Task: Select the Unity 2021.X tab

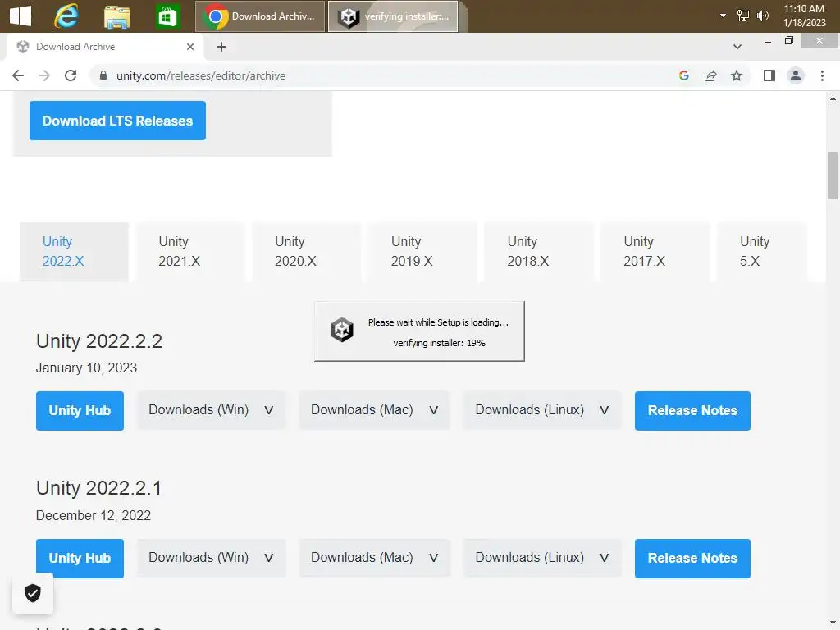Action: [190, 251]
